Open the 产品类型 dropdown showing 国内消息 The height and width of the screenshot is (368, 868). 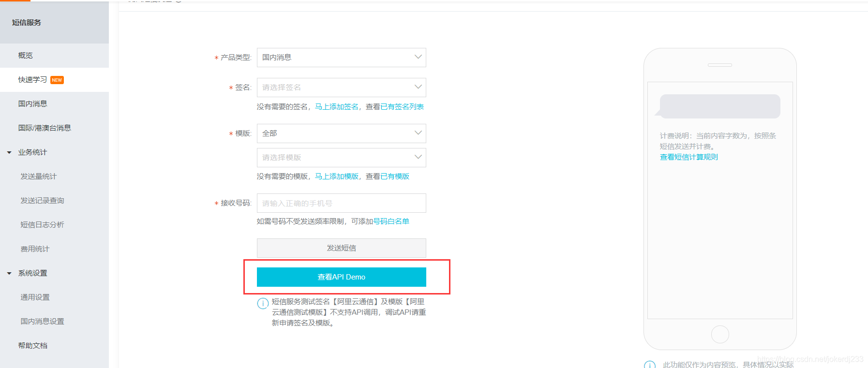click(342, 58)
